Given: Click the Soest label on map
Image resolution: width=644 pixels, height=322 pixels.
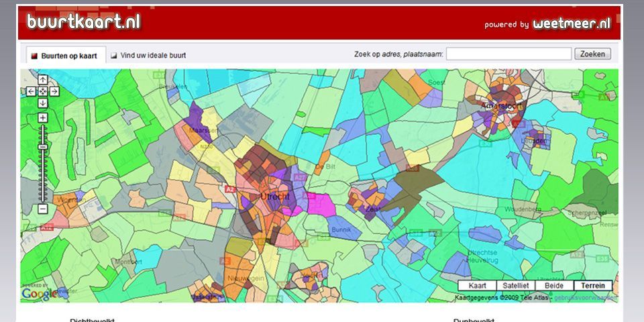Looking at the screenshot, I should tap(436, 83).
